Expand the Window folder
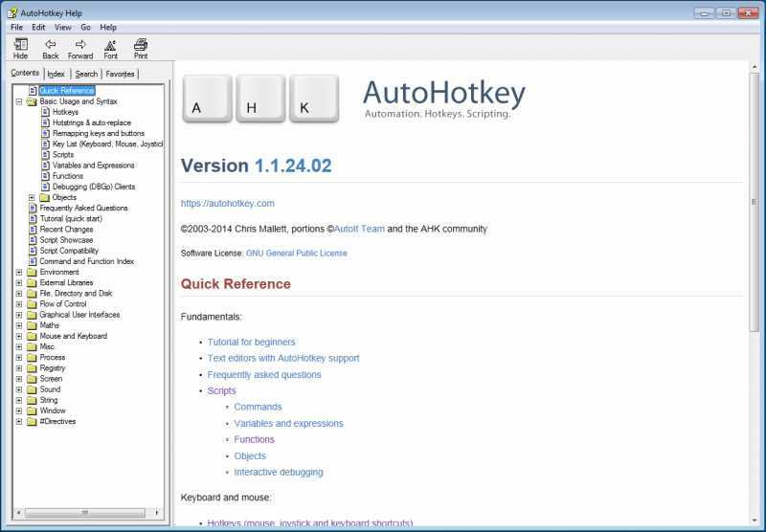The width and height of the screenshot is (766, 532). (19, 410)
